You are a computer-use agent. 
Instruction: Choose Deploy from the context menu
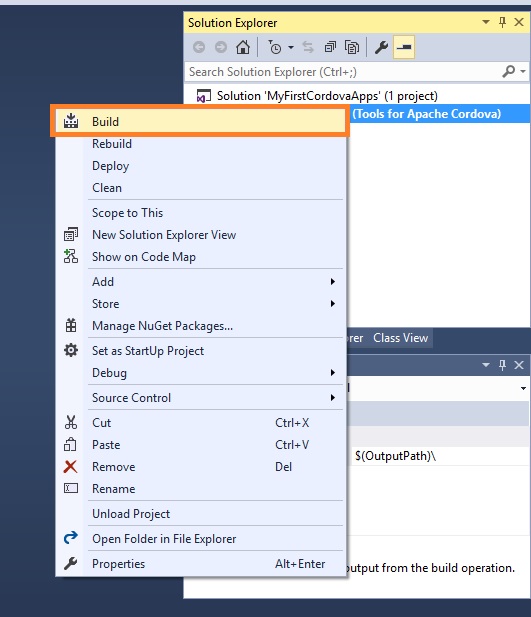click(x=200, y=166)
